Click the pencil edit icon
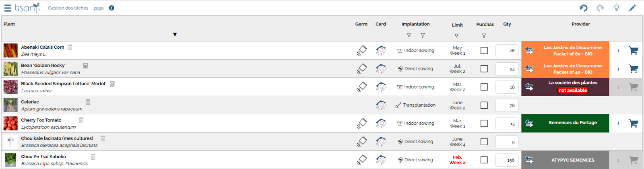The image size is (644, 169). [x=632, y=8]
